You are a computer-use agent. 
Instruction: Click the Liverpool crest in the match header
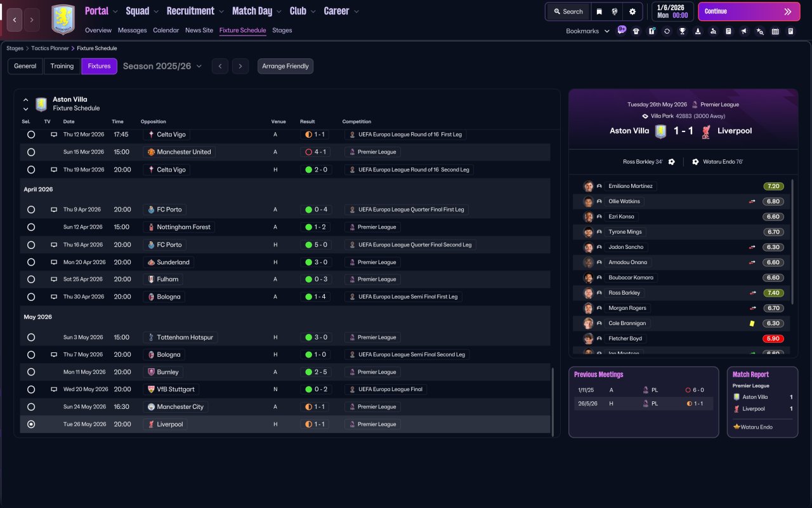pyautogui.click(x=705, y=131)
